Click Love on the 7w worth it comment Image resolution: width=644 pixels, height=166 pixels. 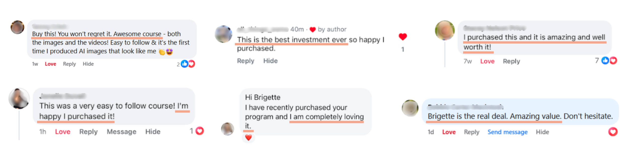pos(487,61)
